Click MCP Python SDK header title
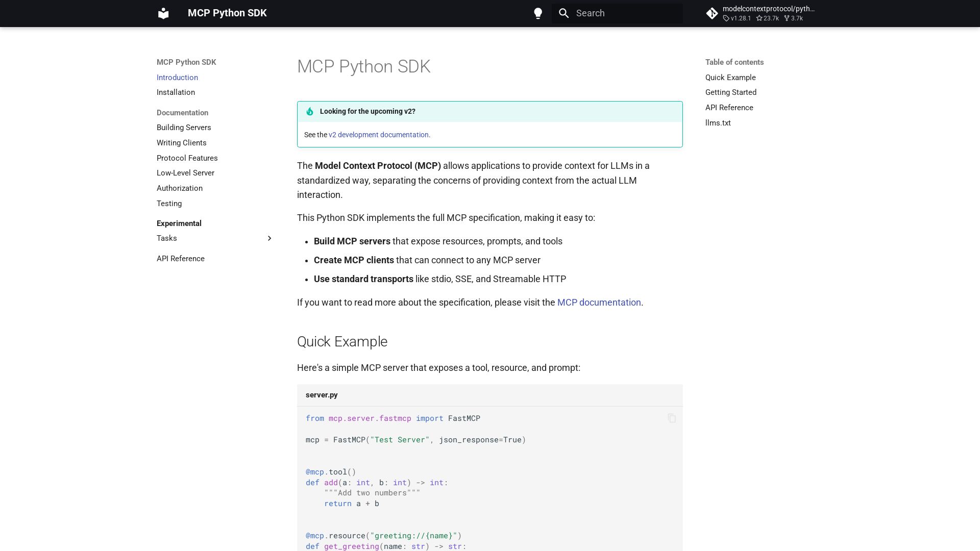The height and width of the screenshot is (551, 980). [x=227, y=13]
